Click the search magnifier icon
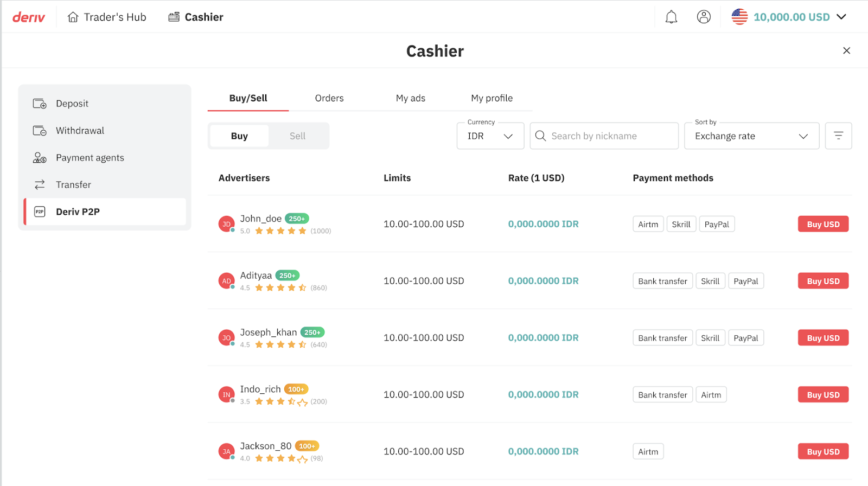The image size is (868, 486). 540,136
